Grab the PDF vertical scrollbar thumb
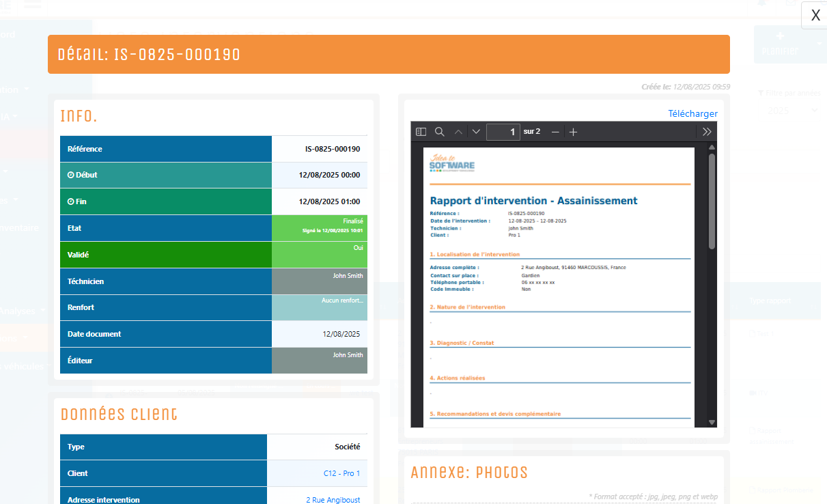The width and height of the screenshot is (827, 504). pos(712,201)
